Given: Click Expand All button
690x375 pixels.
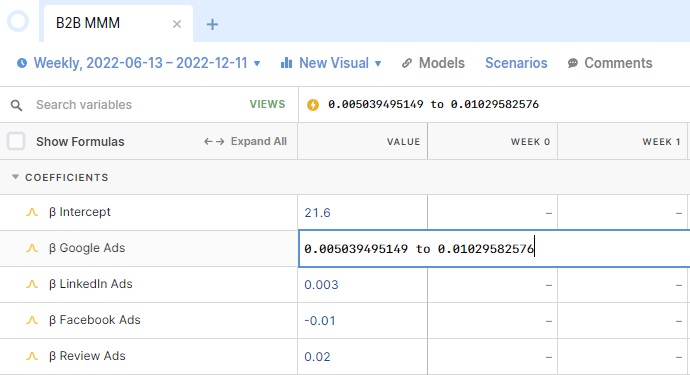Looking at the screenshot, I should [245, 141].
